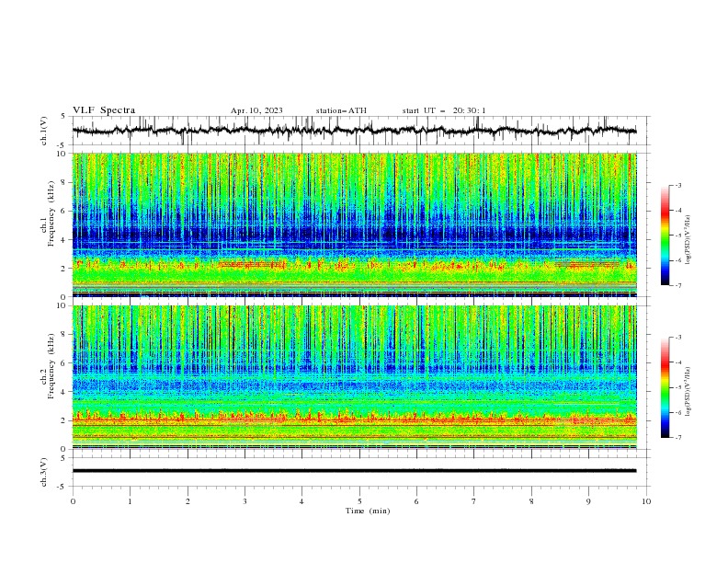Click the time axis tick labeled "3"
The image size is (728, 563).
point(245,501)
